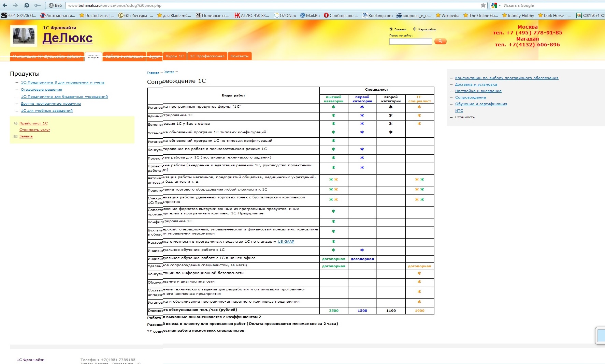
Task: Open Сопровождение link in right sidebar
Action: [x=470, y=97]
